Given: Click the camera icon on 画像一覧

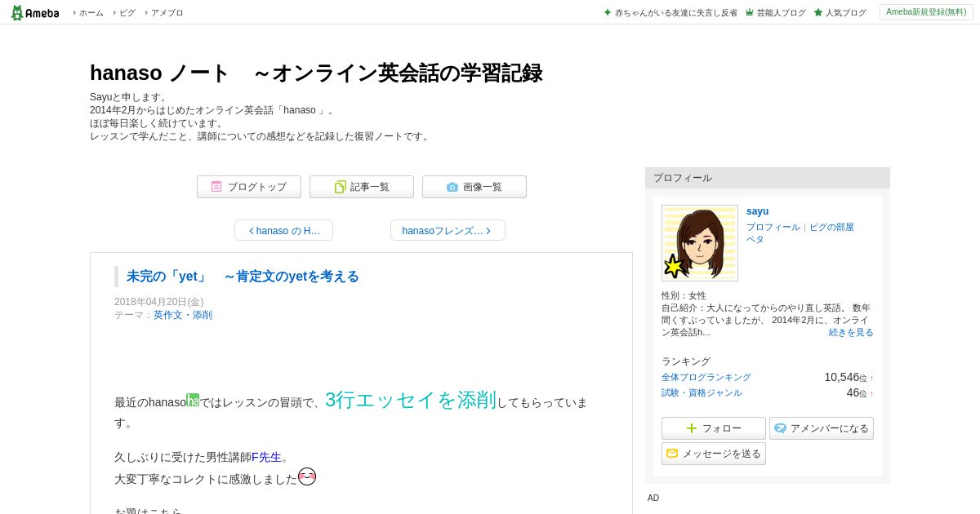Looking at the screenshot, I should pyautogui.click(x=452, y=187).
